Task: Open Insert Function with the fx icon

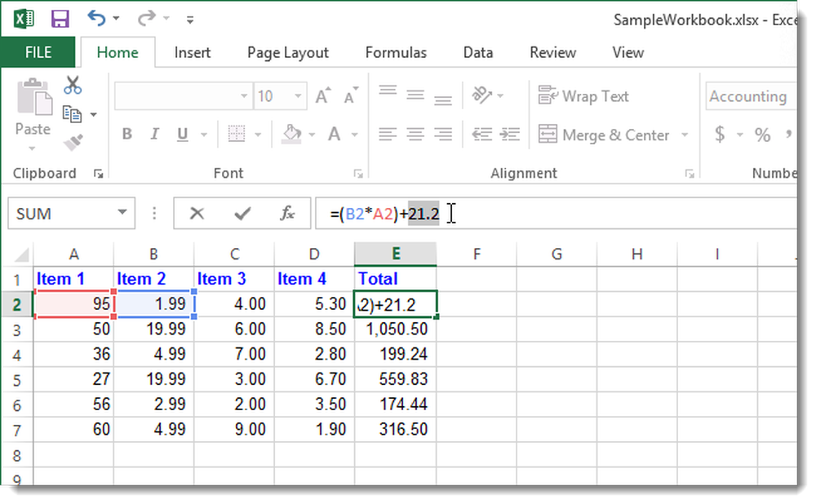Action: point(287,213)
